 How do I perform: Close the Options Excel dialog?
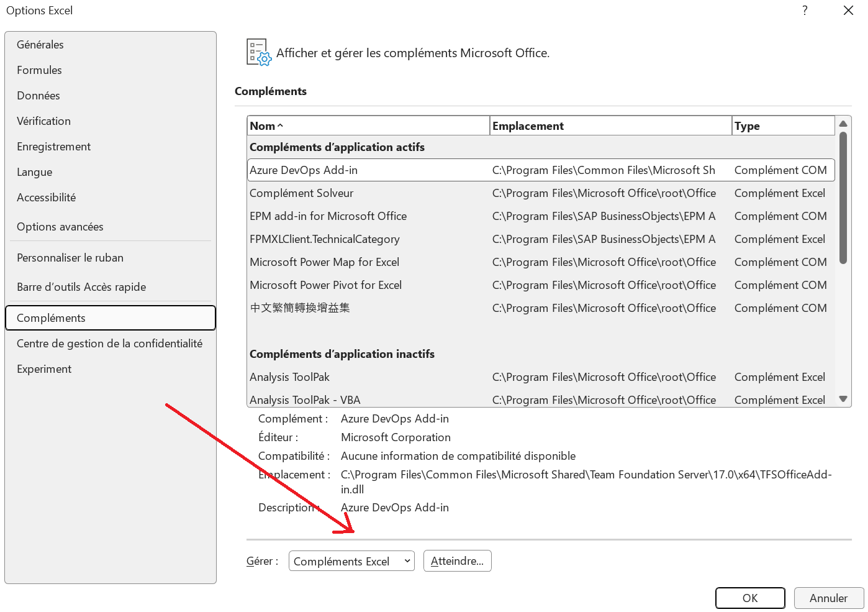pos(848,11)
